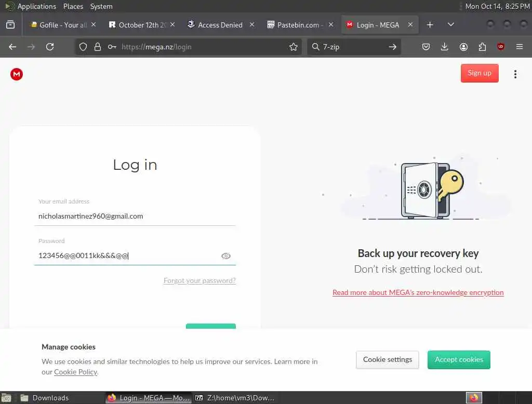Open the extensions puzzle icon

point(482,47)
